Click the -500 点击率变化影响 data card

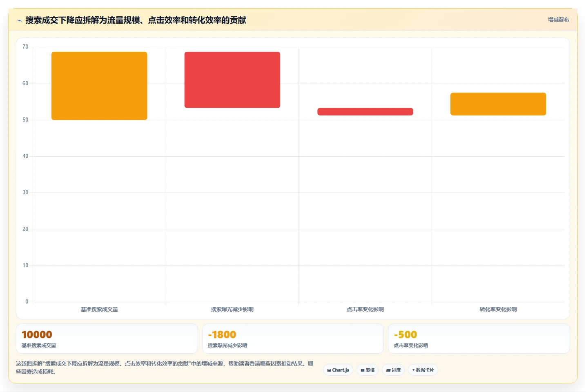click(479, 339)
